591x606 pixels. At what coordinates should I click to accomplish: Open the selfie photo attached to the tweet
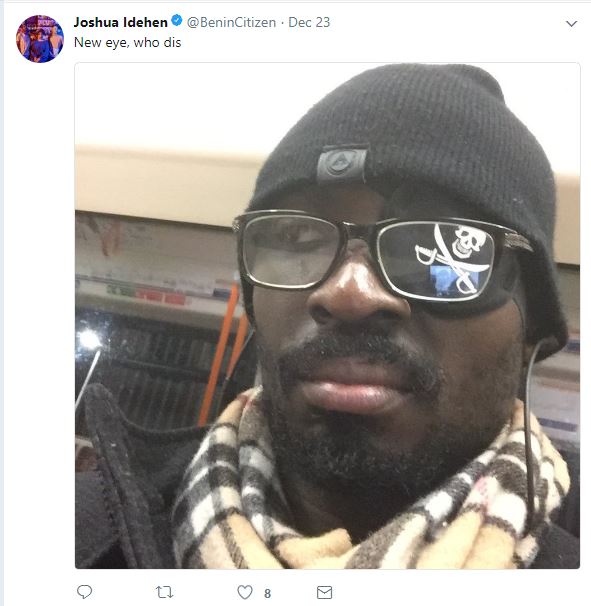(x=327, y=315)
